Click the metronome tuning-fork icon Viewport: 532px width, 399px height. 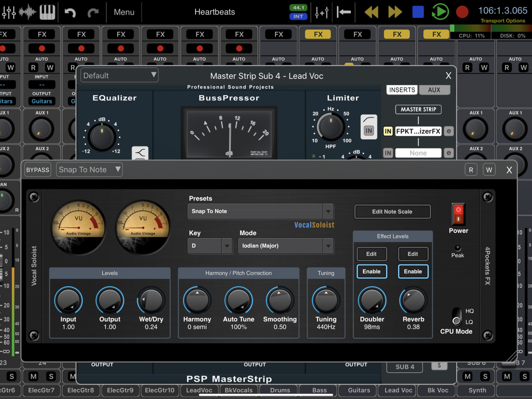(321, 12)
